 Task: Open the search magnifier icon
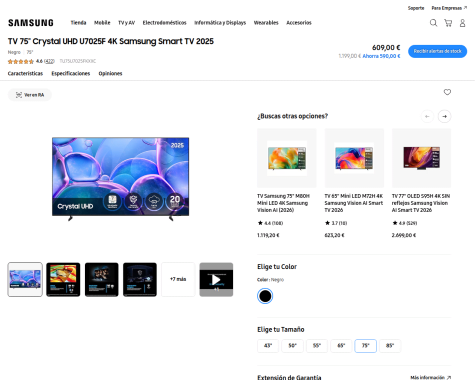pos(433,23)
